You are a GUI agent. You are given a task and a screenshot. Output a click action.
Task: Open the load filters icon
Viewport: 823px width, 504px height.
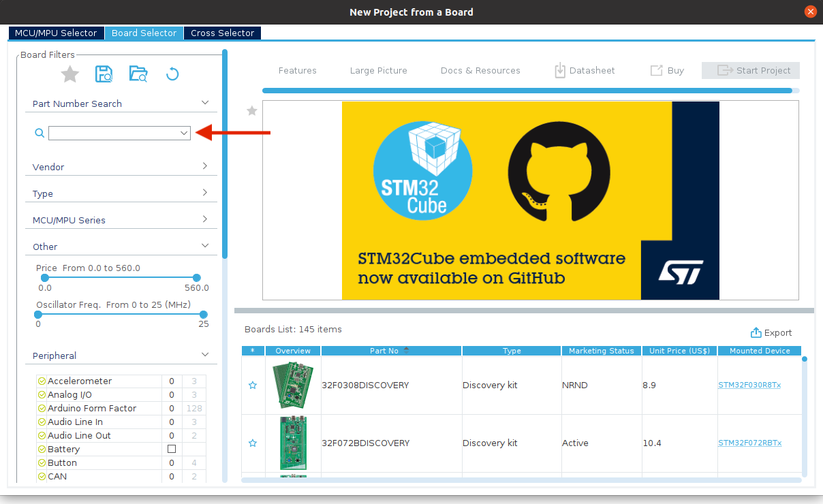click(x=138, y=74)
